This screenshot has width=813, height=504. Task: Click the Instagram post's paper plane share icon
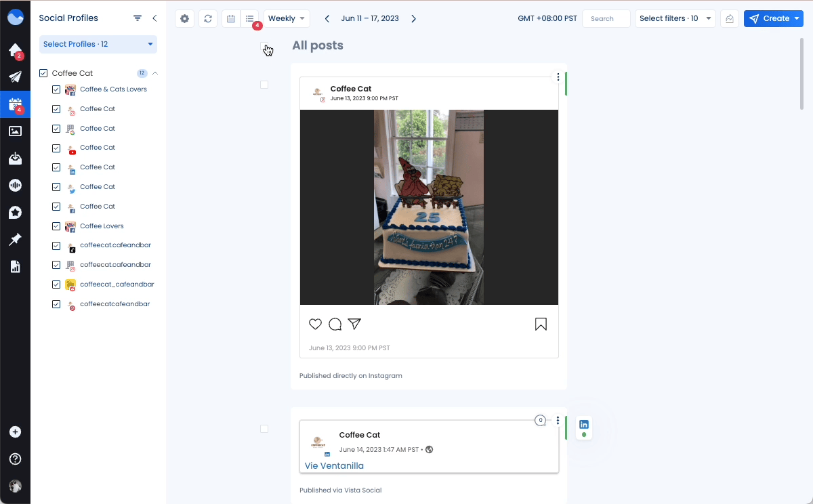pyautogui.click(x=354, y=324)
